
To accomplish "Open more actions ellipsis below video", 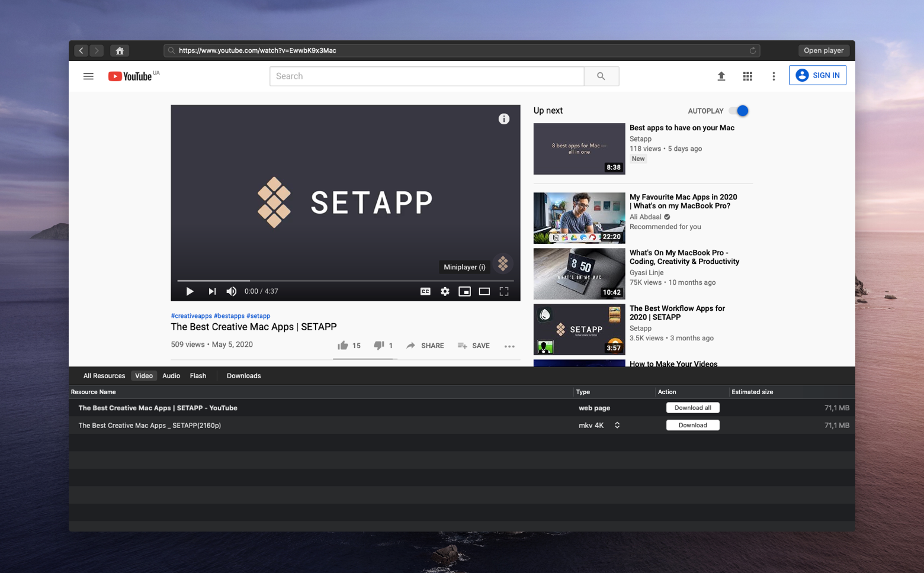I will [509, 346].
